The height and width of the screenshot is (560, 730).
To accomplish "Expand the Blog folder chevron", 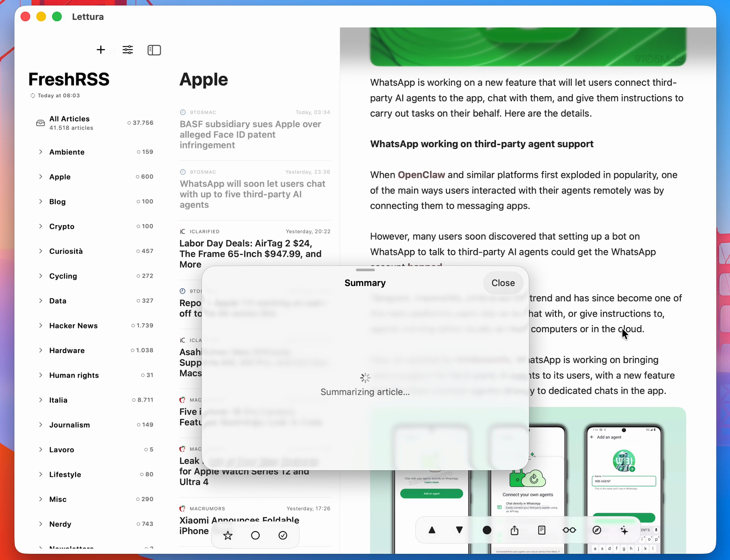I will coord(41,201).
